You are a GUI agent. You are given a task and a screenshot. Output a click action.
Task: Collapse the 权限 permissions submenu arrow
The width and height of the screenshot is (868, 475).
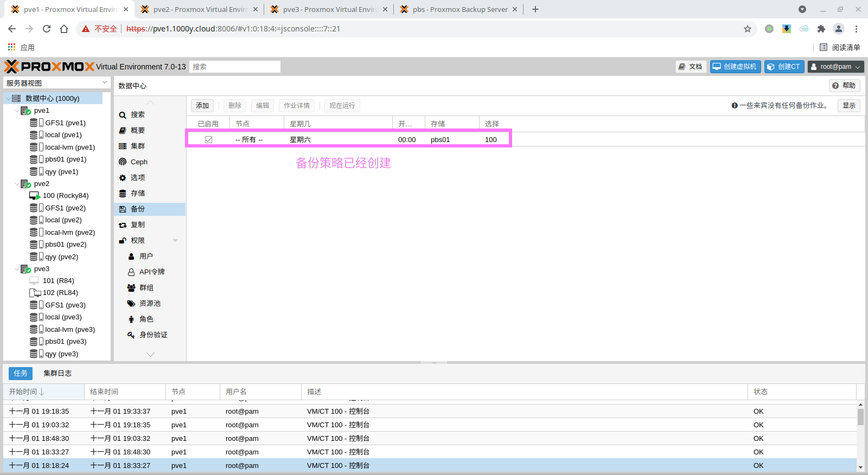[175, 241]
